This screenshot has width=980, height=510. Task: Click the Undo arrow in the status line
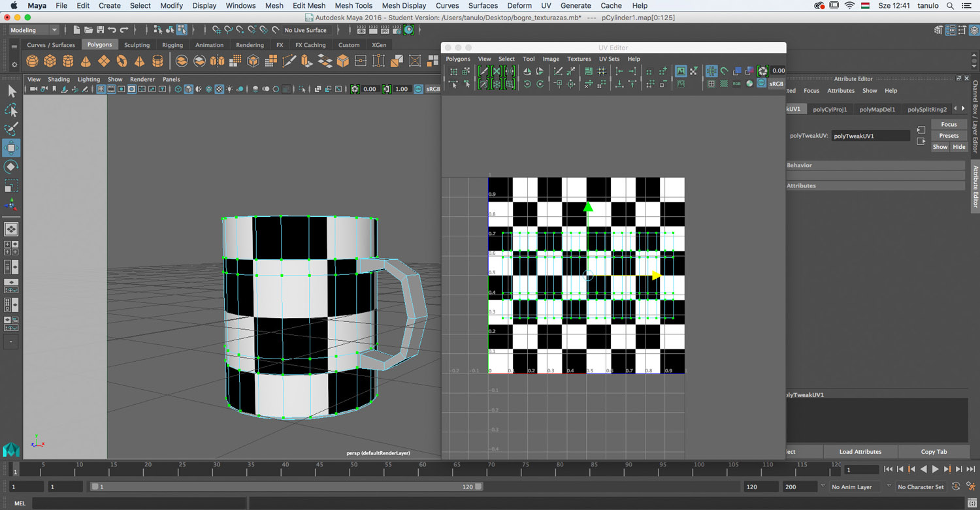coord(112,30)
